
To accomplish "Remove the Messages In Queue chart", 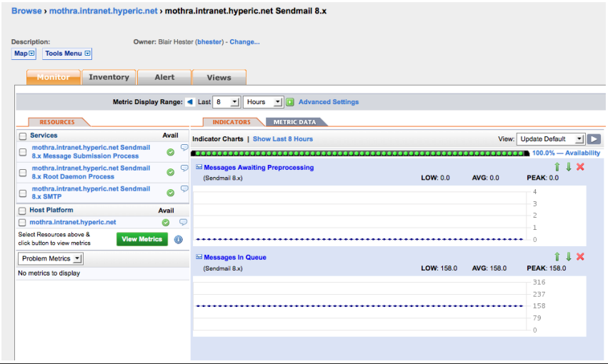I will pos(580,257).
